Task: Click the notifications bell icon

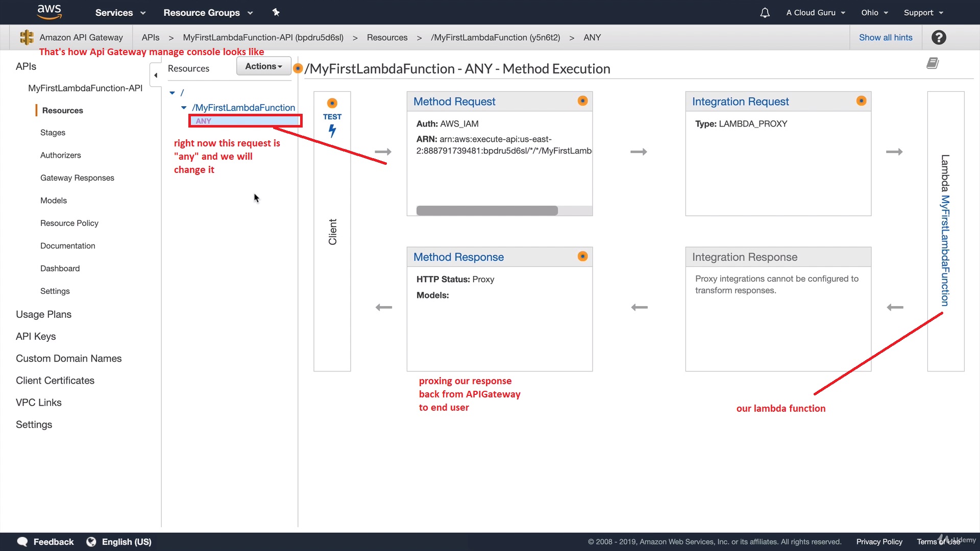Action: [x=765, y=13]
